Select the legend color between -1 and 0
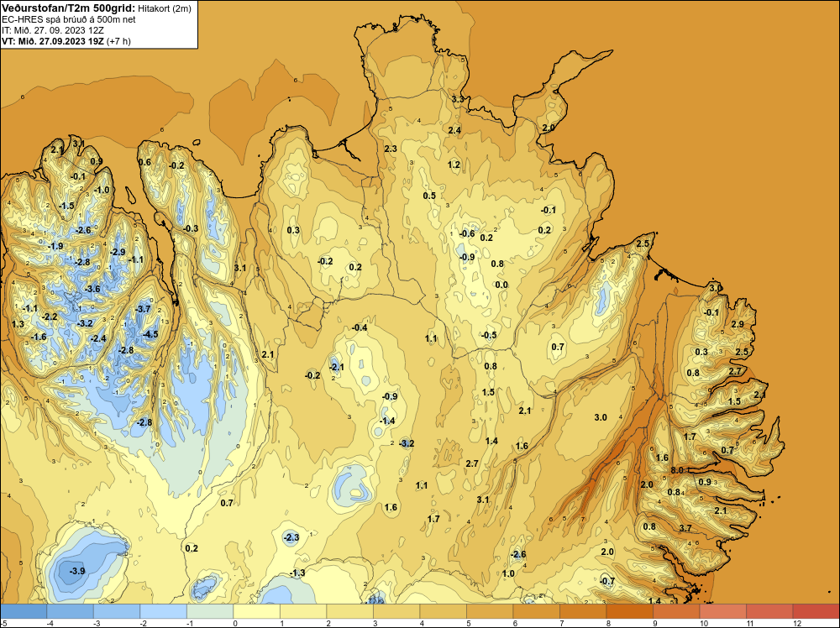The width and height of the screenshot is (840, 628). coord(210,611)
